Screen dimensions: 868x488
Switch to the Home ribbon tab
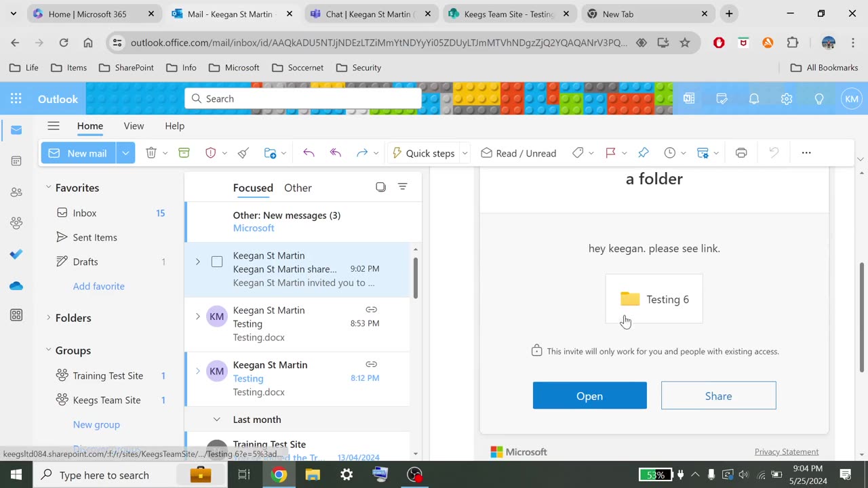pyautogui.click(x=90, y=126)
